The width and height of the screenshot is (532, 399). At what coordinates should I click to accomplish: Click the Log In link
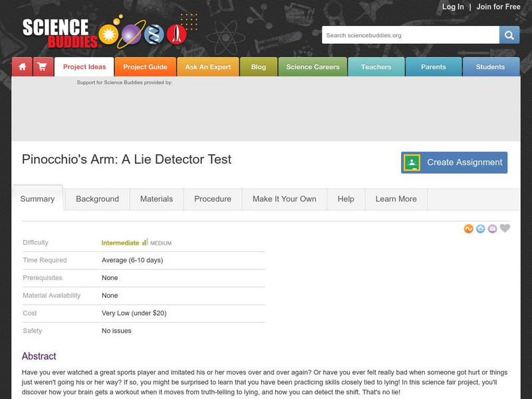pos(453,7)
